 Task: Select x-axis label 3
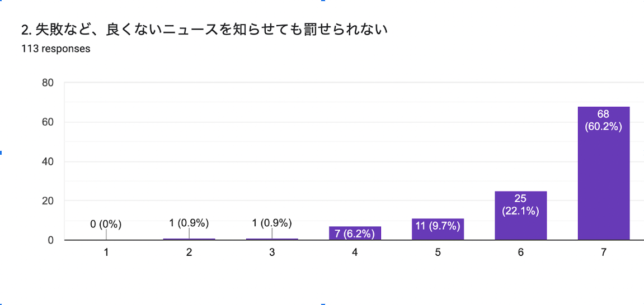pyautogui.click(x=272, y=252)
